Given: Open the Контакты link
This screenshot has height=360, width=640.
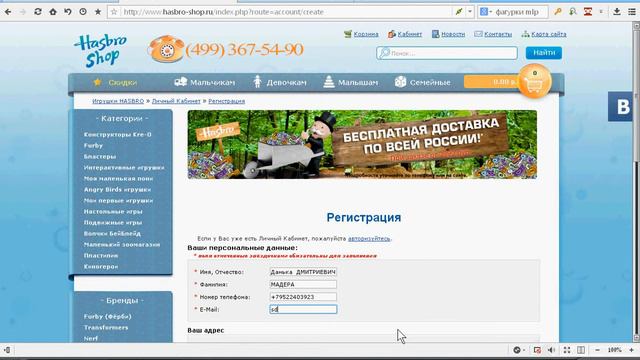Looking at the screenshot, I should pos(498,34).
